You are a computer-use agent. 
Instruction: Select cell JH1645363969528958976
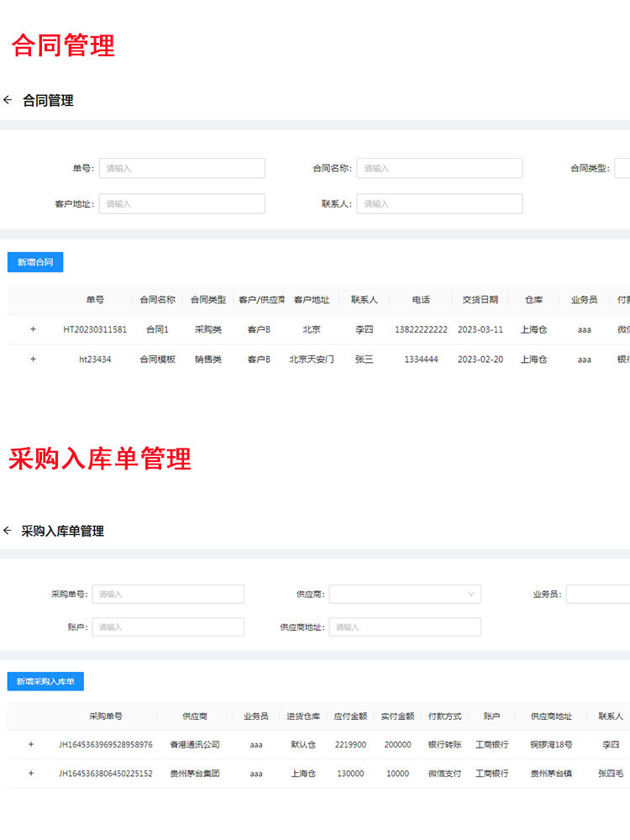106,744
